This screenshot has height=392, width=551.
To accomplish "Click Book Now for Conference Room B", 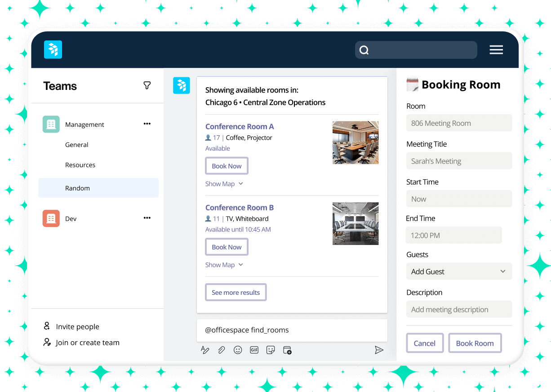I will 227,246.
